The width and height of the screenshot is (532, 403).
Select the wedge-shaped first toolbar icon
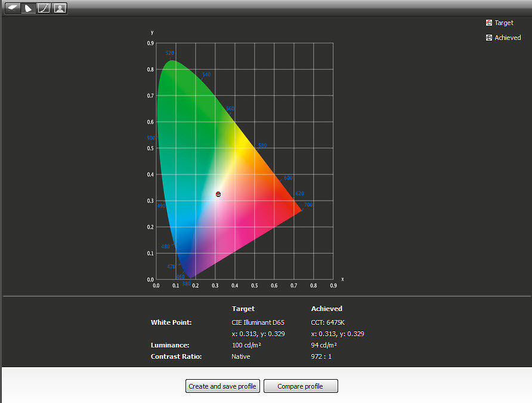pyautogui.click(x=13, y=8)
